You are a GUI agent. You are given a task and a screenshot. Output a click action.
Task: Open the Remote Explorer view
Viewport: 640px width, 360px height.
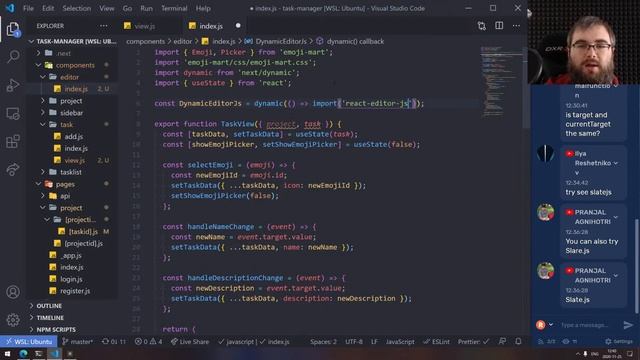click(13, 113)
